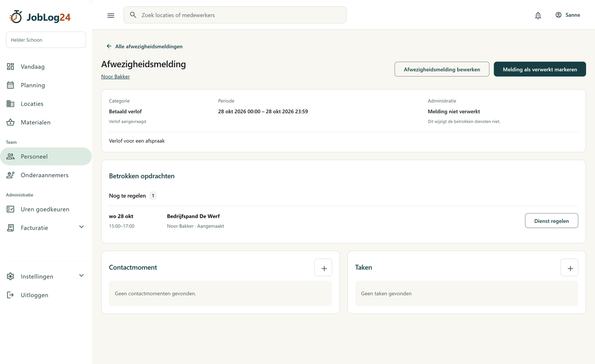Click Afwezigheidsmelding bewerken button
This screenshot has height=364, width=595.
(x=442, y=69)
